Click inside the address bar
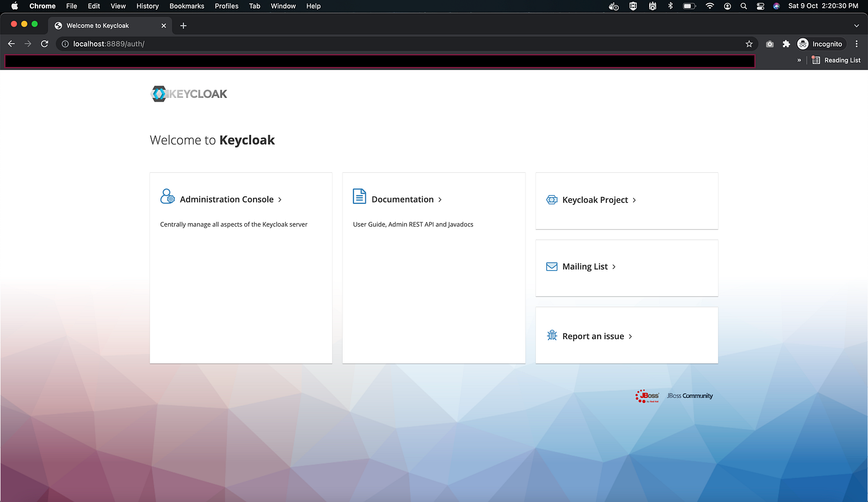 [x=248, y=43]
